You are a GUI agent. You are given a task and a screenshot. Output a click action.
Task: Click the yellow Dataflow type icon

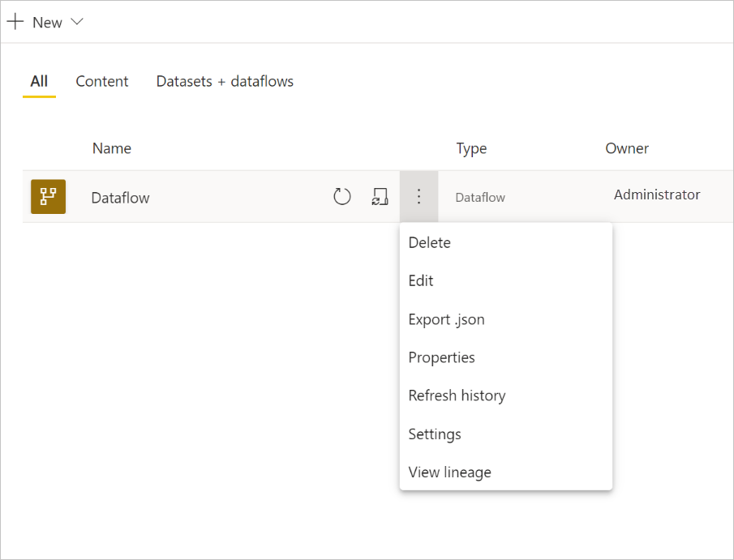click(48, 196)
